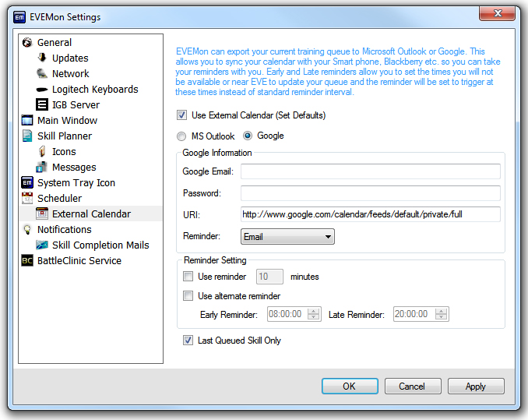Increase the Late Reminder time stepper
Image resolution: width=528 pixels, height=420 pixels.
tap(442, 311)
